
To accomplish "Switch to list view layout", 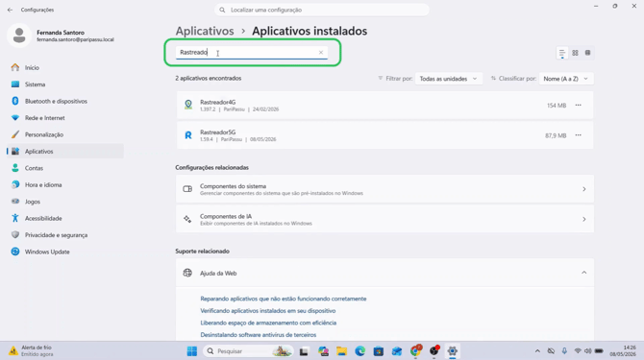I will point(562,53).
